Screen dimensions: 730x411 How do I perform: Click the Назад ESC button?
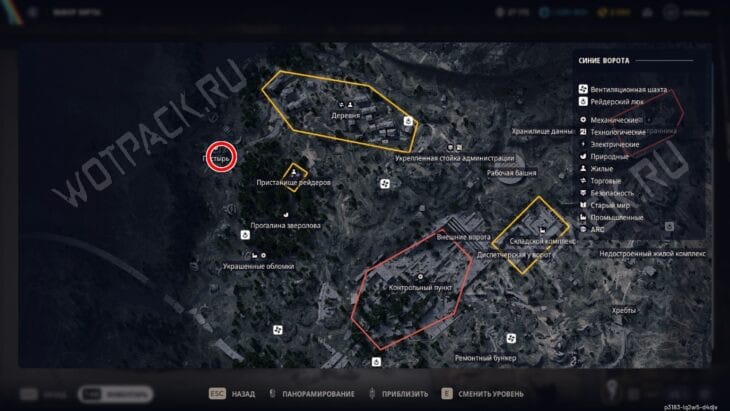(x=232, y=394)
